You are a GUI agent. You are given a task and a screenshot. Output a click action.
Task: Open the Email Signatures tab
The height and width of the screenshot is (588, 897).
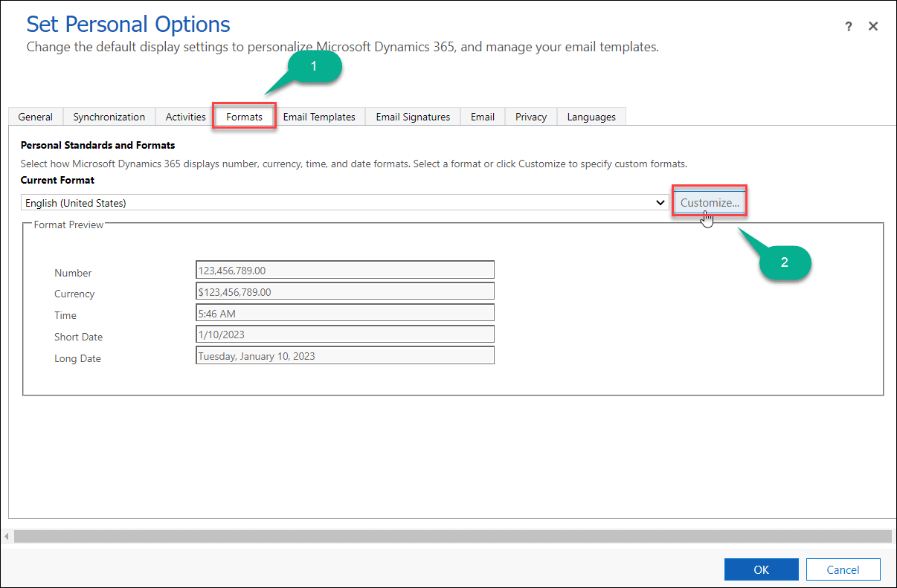point(412,116)
